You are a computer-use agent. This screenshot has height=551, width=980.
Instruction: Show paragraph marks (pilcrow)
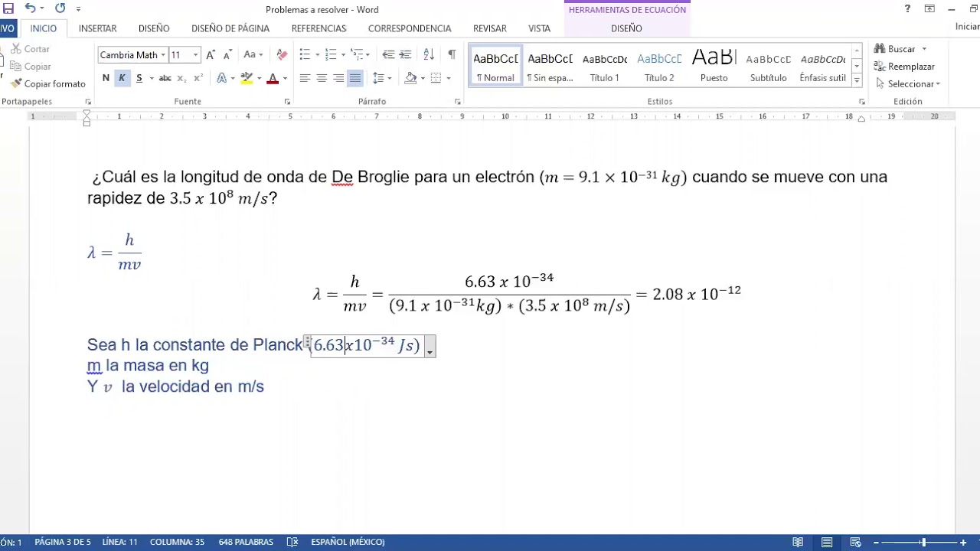pos(452,55)
